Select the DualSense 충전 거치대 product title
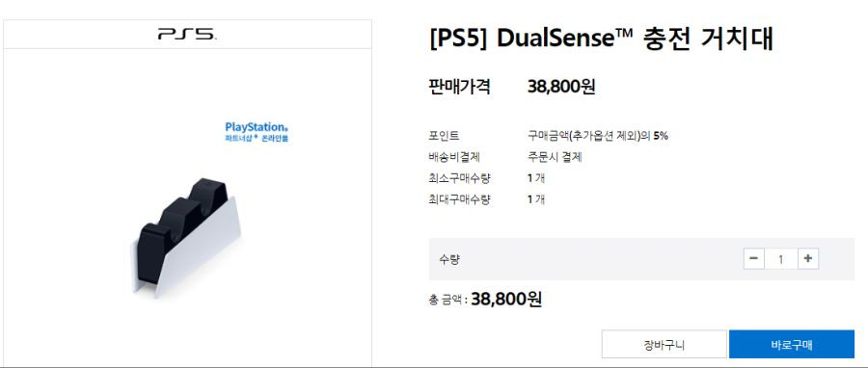 point(601,39)
